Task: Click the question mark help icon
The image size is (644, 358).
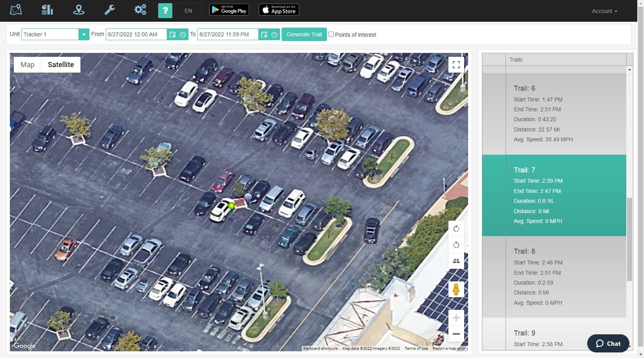Action: pos(165,11)
